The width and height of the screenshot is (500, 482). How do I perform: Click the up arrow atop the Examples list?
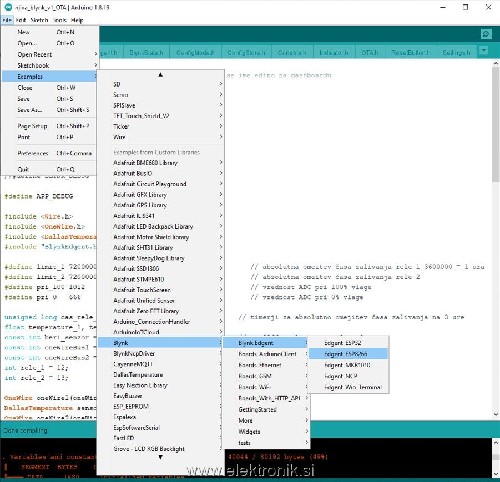(161, 75)
